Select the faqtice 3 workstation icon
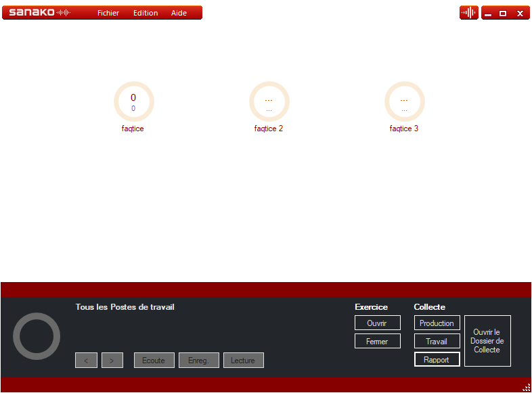This screenshot has height=393, width=532. 404,102
